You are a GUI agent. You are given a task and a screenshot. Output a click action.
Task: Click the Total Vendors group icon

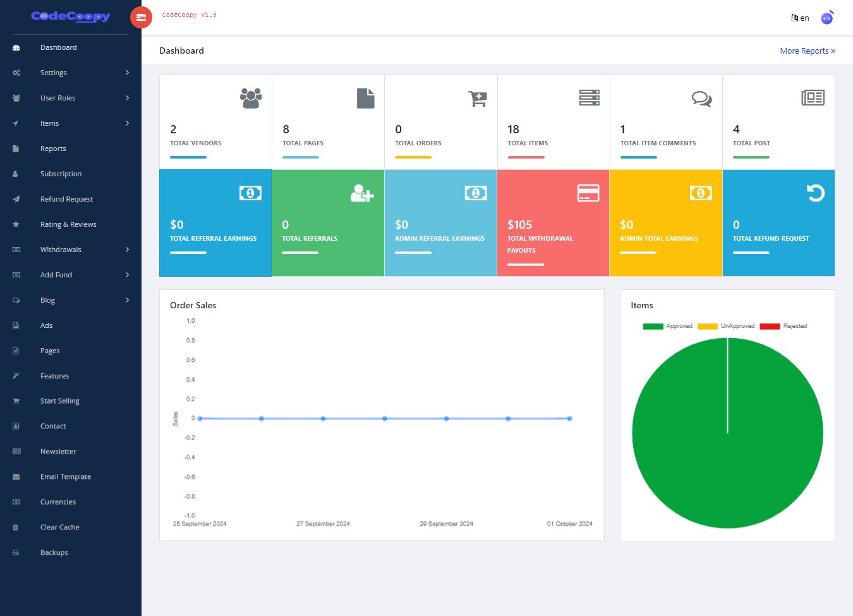coord(251,98)
